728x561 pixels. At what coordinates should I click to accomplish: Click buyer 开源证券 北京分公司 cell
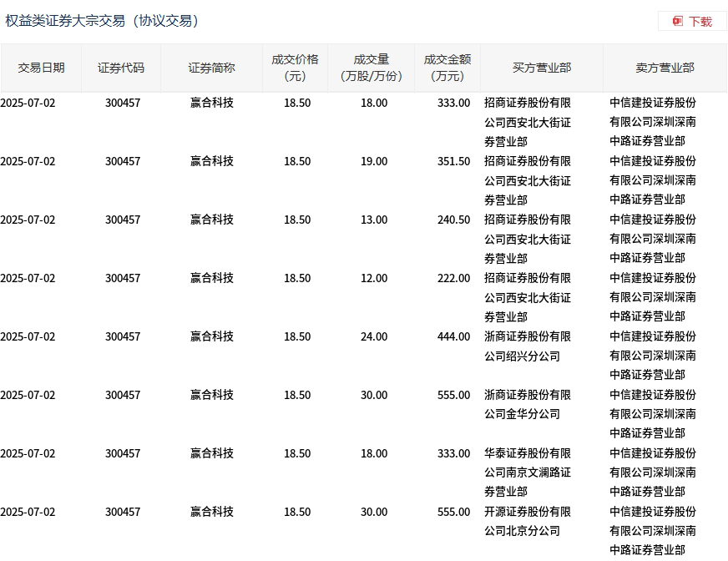point(528,521)
